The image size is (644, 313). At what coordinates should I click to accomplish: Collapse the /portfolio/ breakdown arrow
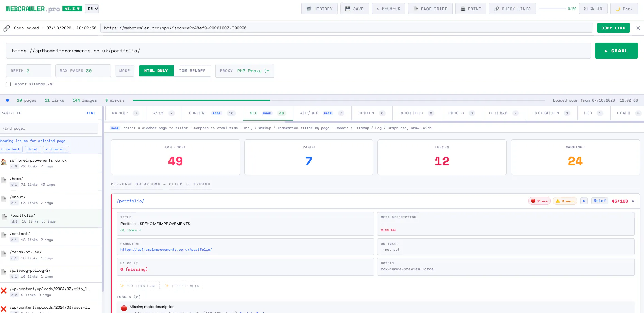[633, 201]
